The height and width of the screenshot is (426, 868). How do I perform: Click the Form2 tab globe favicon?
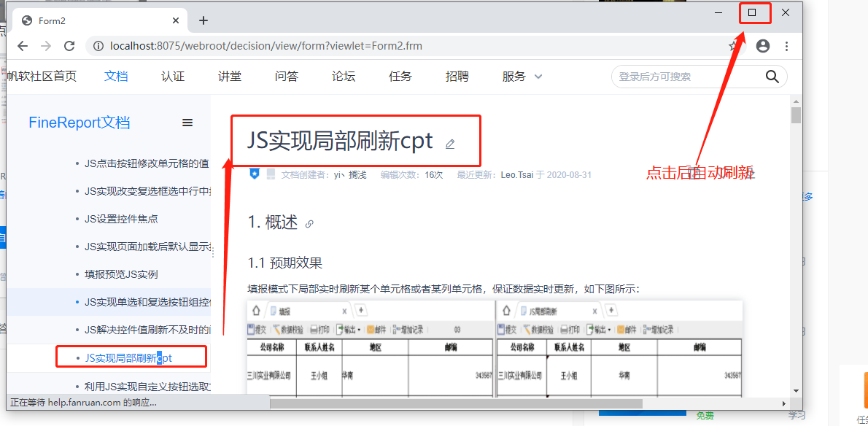26,20
